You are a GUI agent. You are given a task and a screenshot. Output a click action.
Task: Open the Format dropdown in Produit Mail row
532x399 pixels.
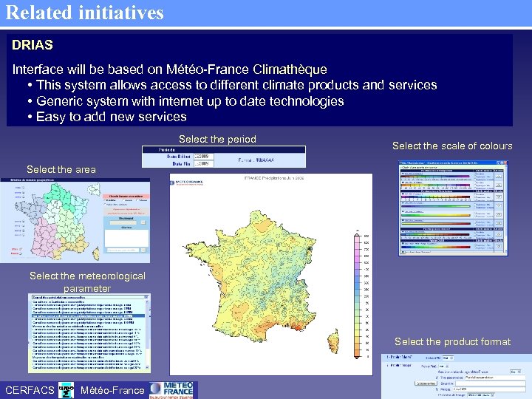[x=449, y=358]
